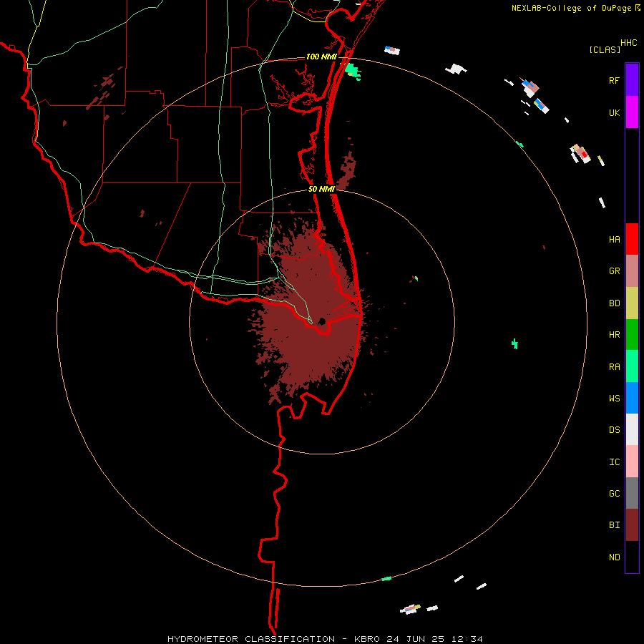This screenshot has height=644, width=644.
Task: Click the UK legend label
Action: (x=614, y=112)
